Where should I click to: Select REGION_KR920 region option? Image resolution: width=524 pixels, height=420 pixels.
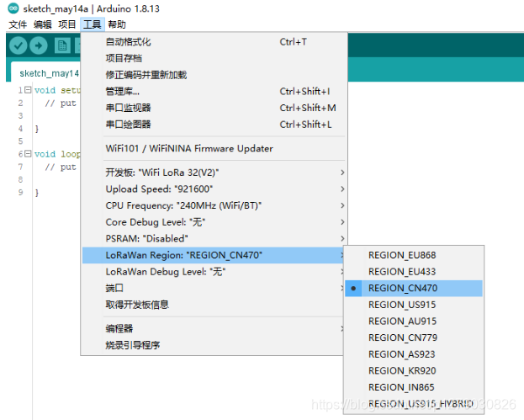click(414, 370)
